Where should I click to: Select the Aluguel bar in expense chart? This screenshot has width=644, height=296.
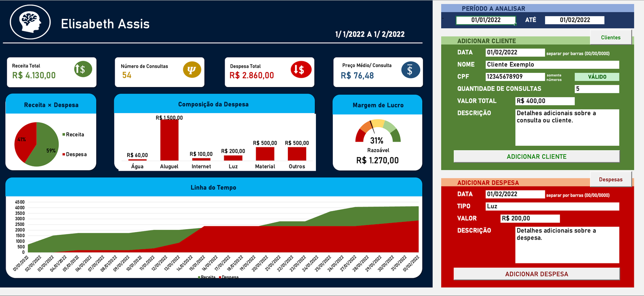tap(169, 140)
